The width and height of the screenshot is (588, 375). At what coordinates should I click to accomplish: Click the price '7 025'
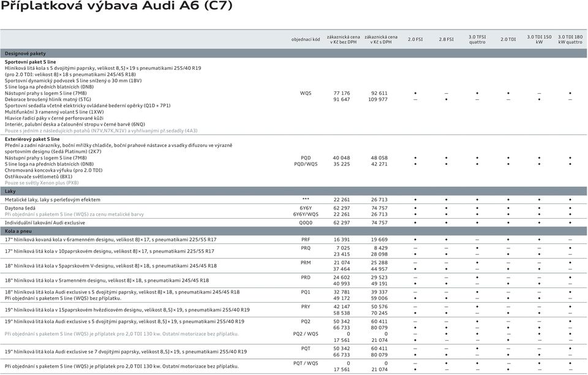tap(343, 248)
